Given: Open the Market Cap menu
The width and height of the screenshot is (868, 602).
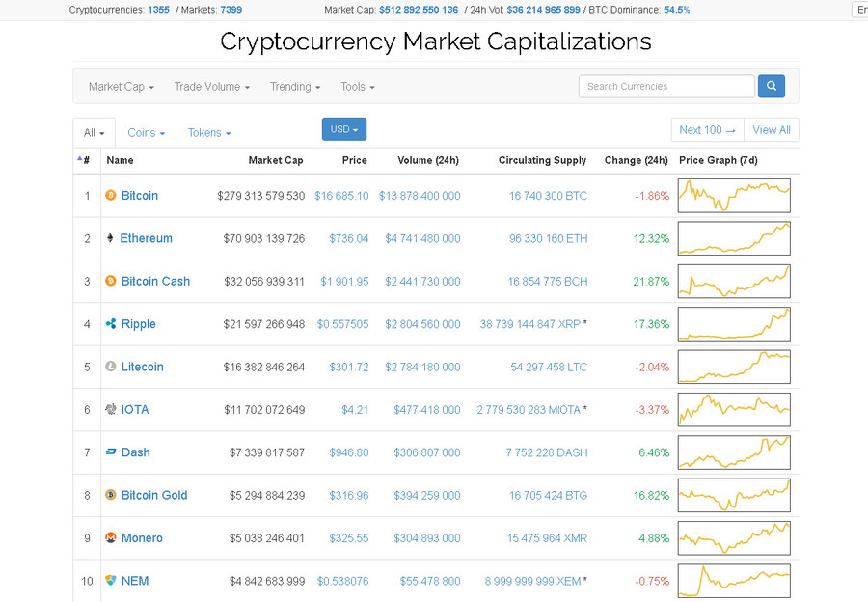Looking at the screenshot, I should [x=122, y=87].
